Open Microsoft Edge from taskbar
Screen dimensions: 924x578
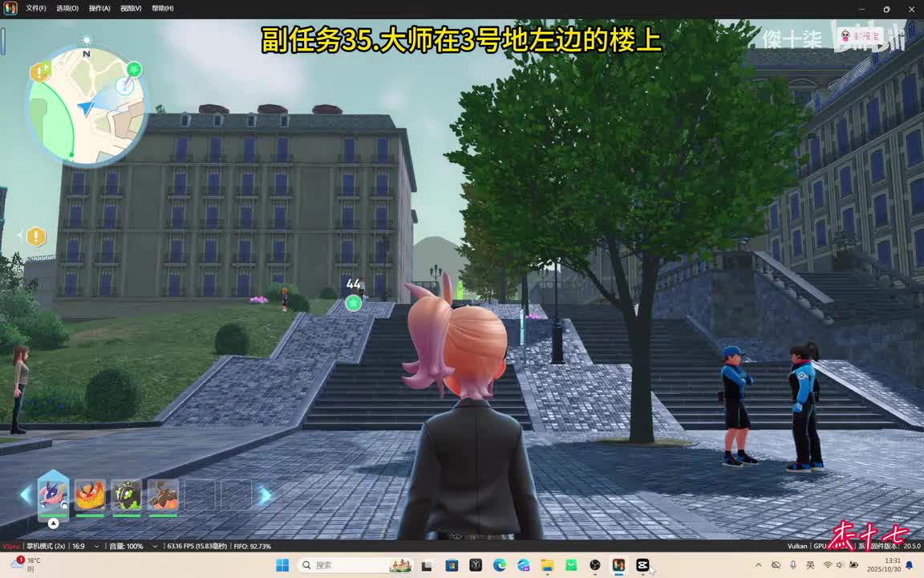pos(499,565)
